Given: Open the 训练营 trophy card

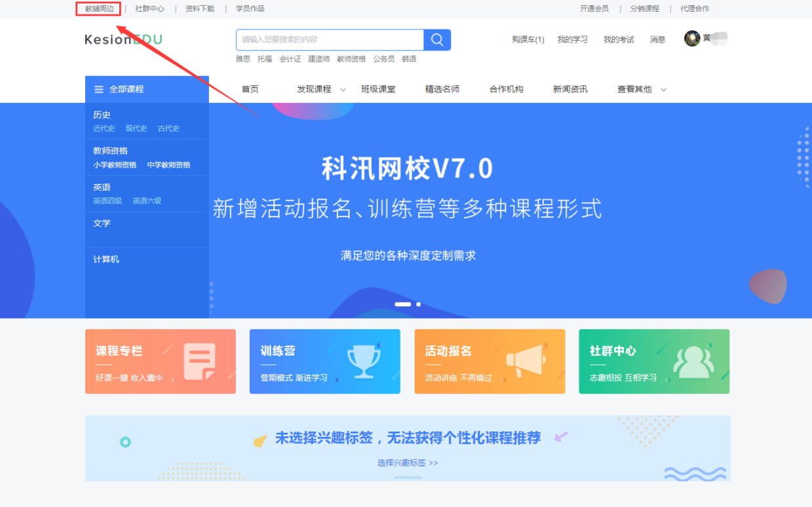Looking at the screenshot, I should [325, 361].
